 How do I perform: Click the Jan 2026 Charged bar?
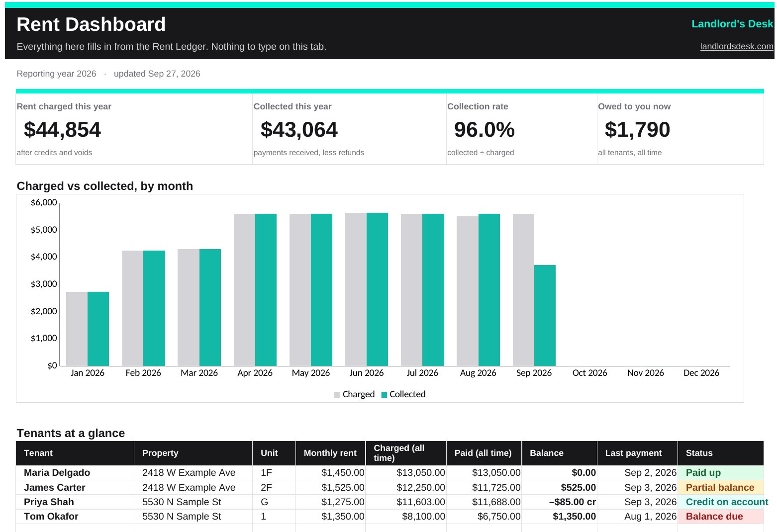77,329
